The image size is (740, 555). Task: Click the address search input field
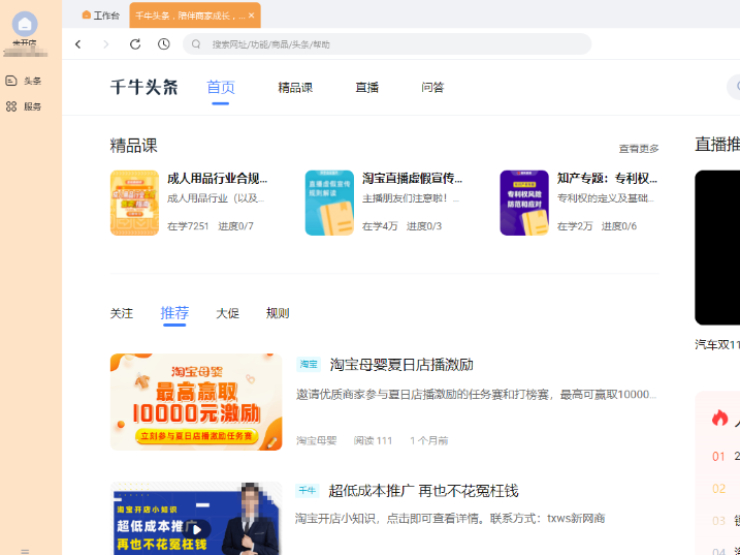(x=387, y=44)
